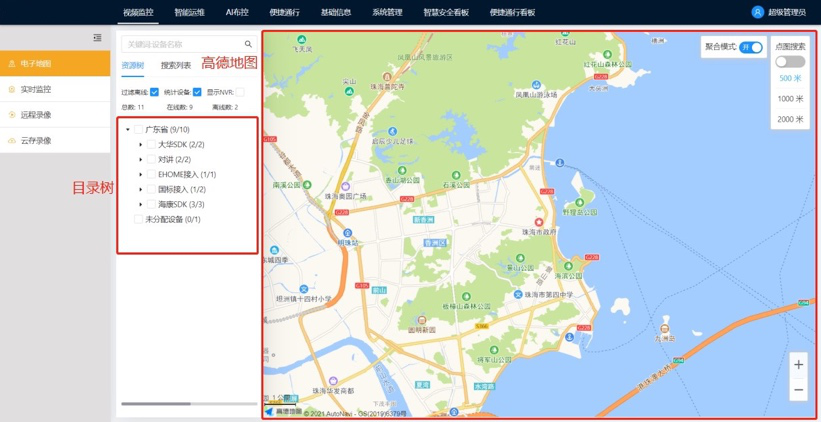The image size is (821, 422).
Task: Click the 圆明新园 landmark marker
Action: [x=421, y=319]
